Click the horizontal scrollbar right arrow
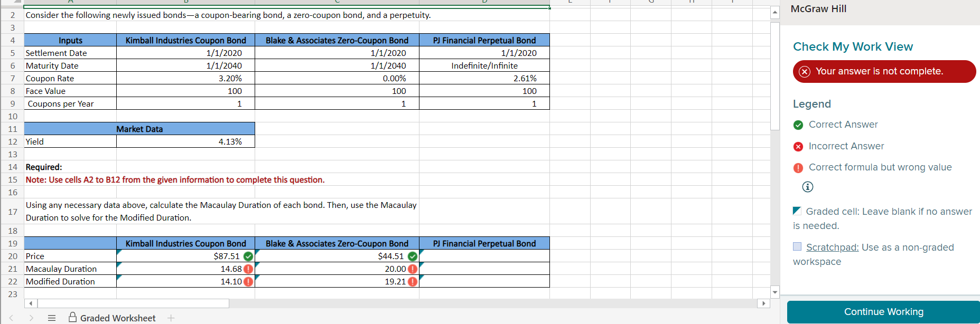 [763, 303]
